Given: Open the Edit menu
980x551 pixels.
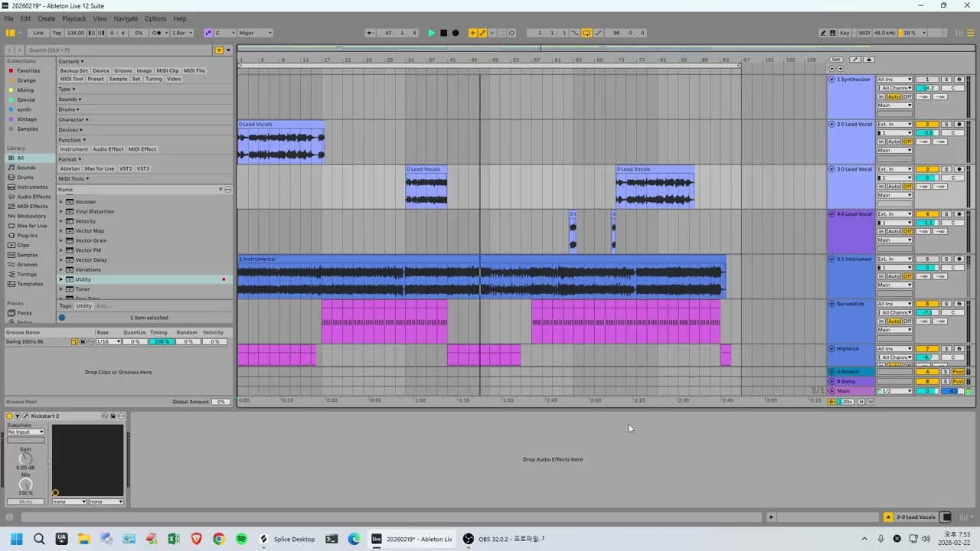Looking at the screenshot, I should pos(25,18).
